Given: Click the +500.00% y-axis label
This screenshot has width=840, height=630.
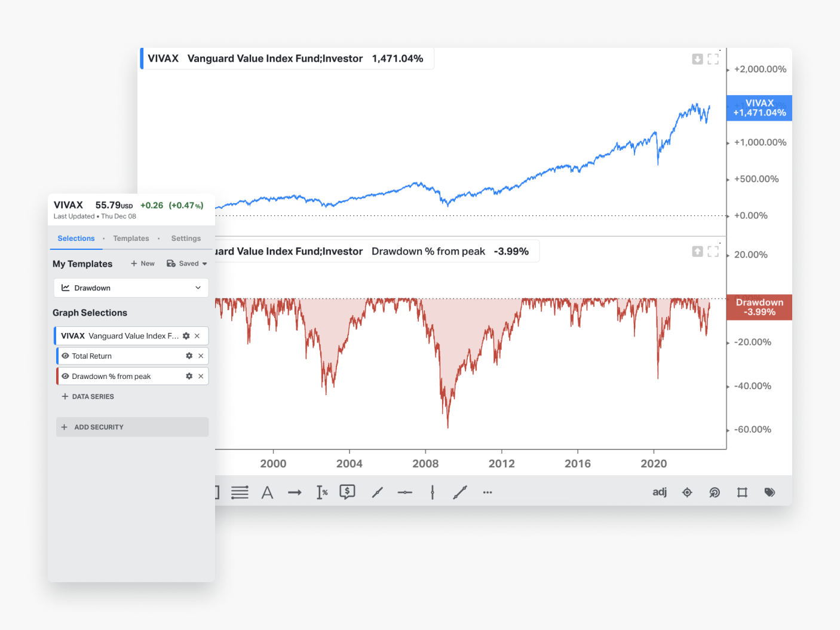Looking at the screenshot, I should (756, 179).
